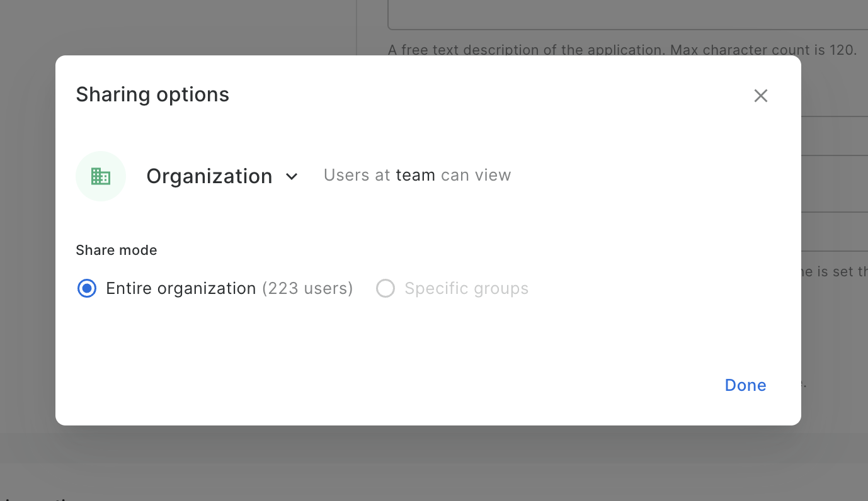Click the chevron arrow beside Organization
This screenshot has height=501, width=868.
tap(292, 177)
